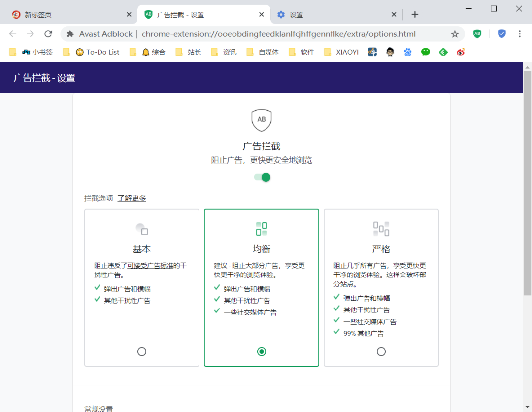The width and height of the screenshot is (532, 412).
Task: Open the Weibo bookmark icon
Action: 461,52
